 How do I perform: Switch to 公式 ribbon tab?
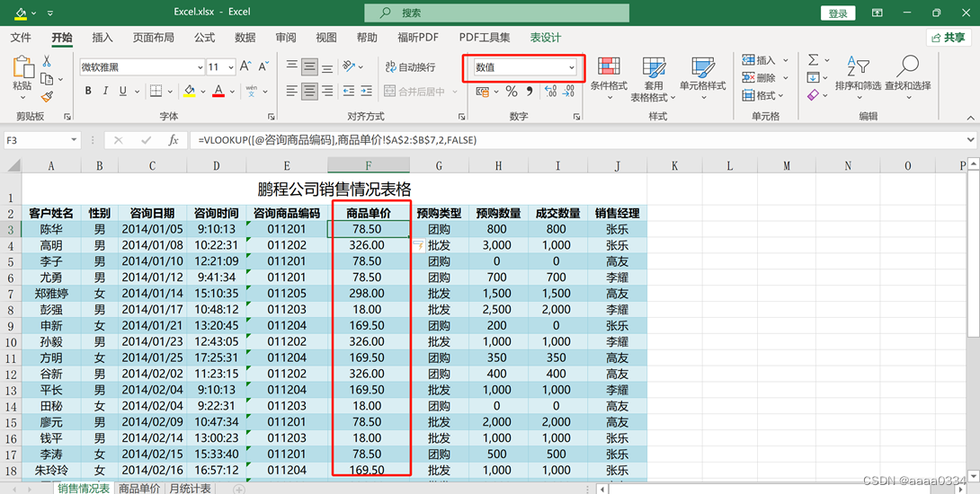point(204,38)
